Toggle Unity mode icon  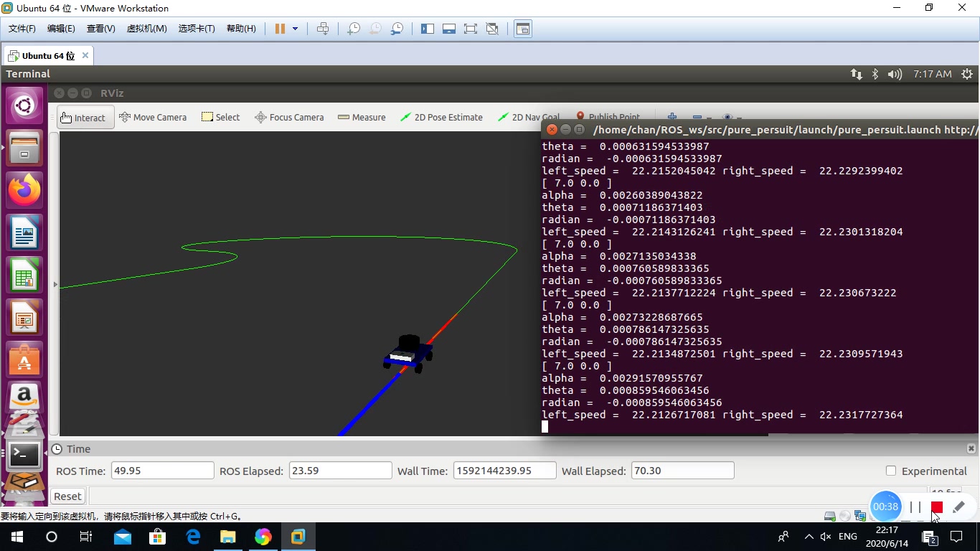click(x=492, y=29)
